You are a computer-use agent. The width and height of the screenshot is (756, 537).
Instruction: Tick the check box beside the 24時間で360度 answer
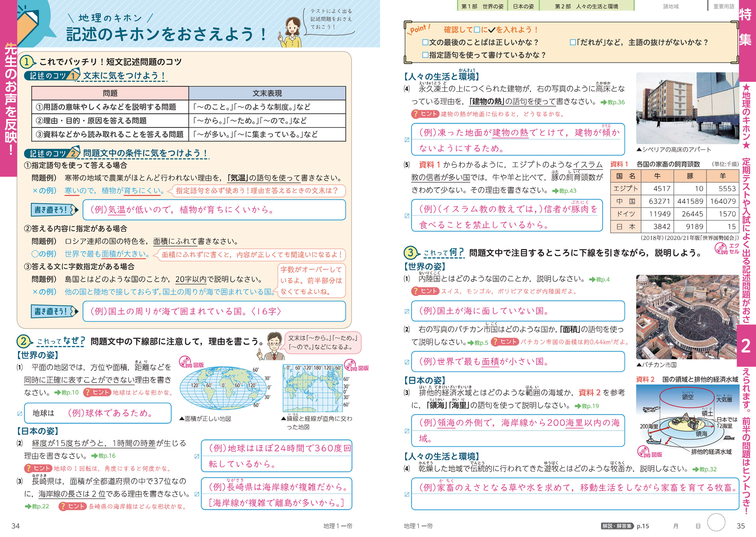(x=197, y=456)
